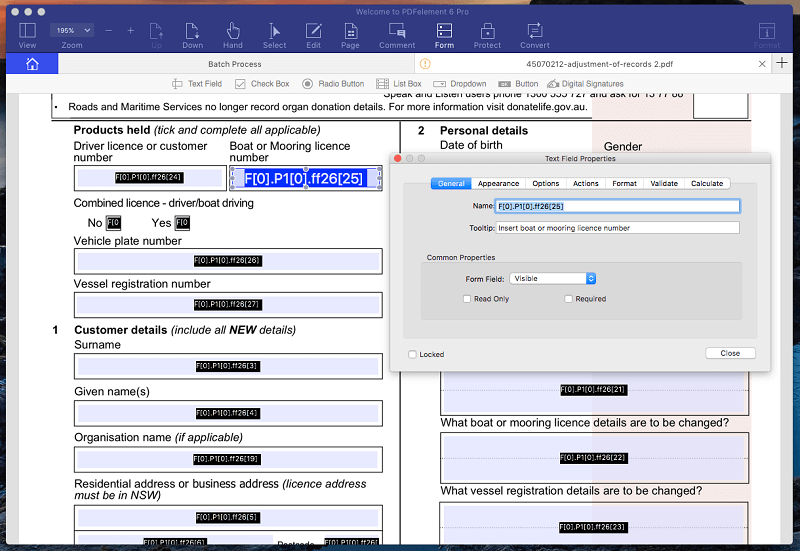Open the General tab in properties
Screen dimensions: 800x551
[451, 184]
